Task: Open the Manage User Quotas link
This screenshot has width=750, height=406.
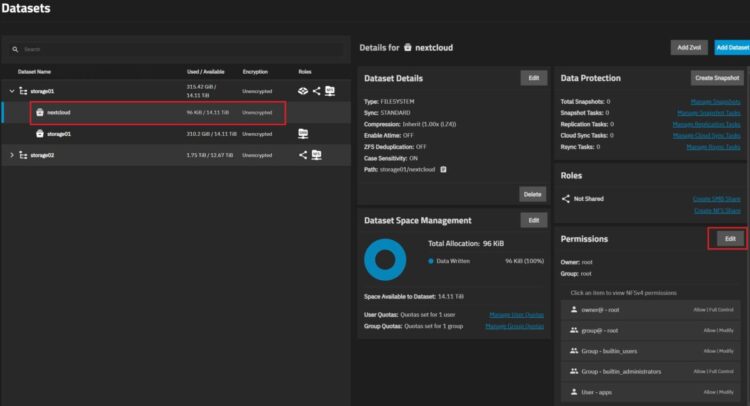Action: click(x=515, y=314)
